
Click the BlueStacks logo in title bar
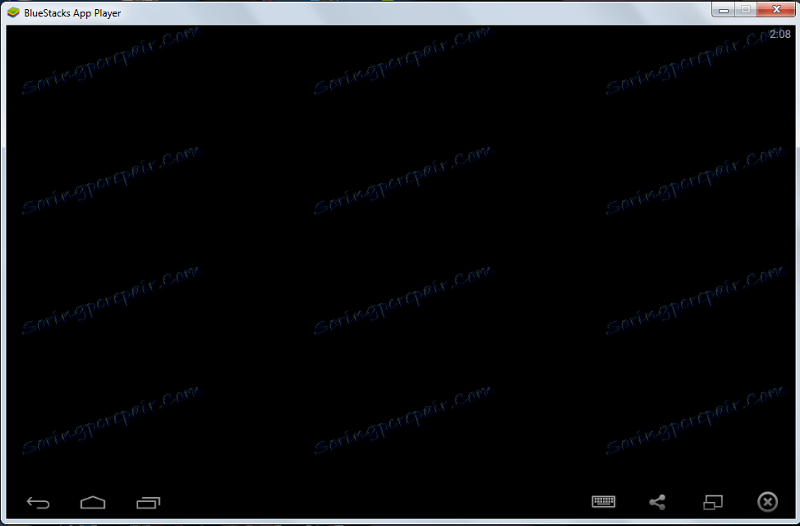point(13,12)
